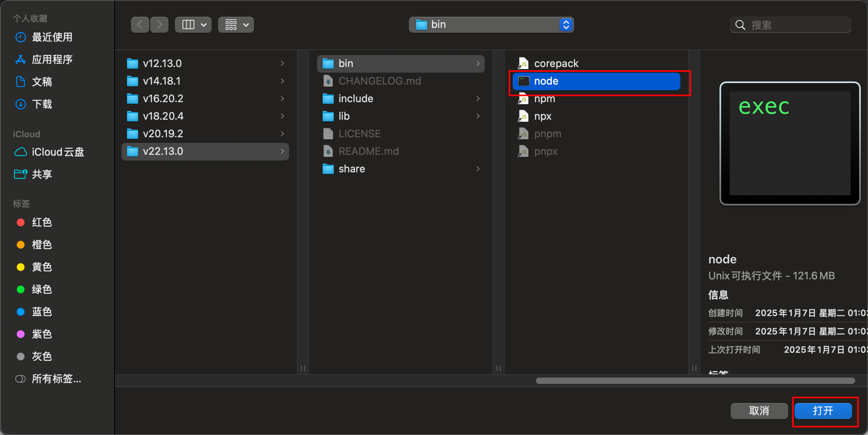Screen dimensions: 868x435
Task: Open Applications in the sidebar
Action: click(52, 59)
